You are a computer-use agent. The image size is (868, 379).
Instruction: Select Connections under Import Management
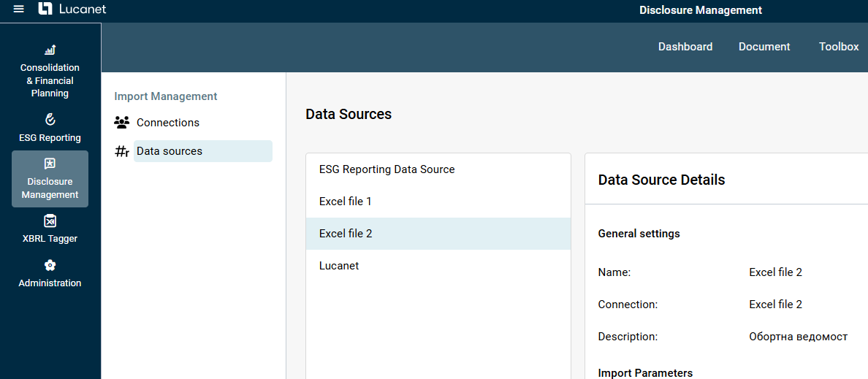tap(168, 123)
